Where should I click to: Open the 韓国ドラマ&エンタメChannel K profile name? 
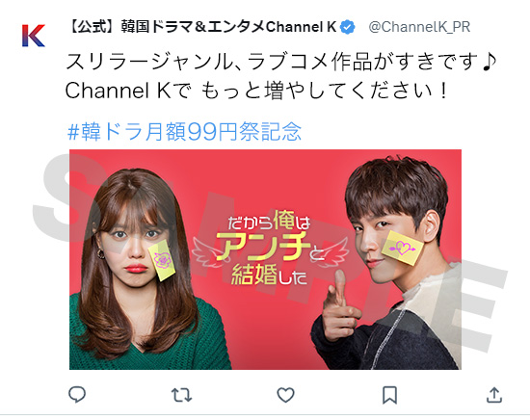point(201,27)
